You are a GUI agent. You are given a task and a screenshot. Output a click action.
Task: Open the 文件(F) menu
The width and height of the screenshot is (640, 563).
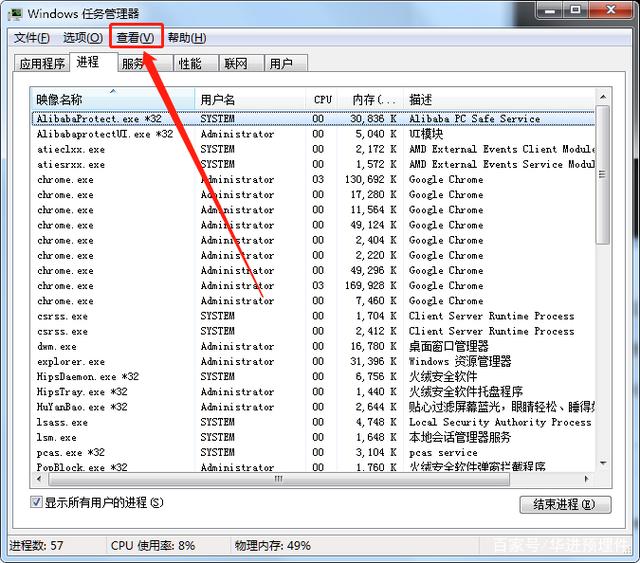[x=32, y=38]
